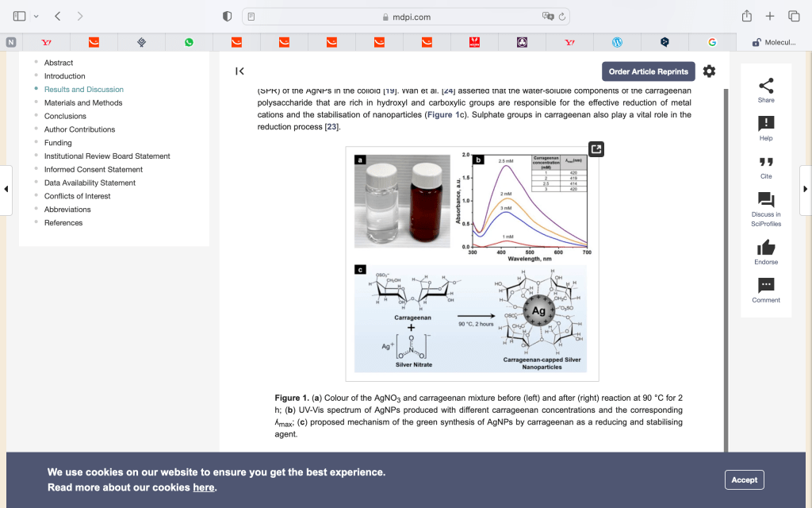Switch to the Molecul... browser tab
The width and height of the screenshot is (812, 508).
pyautogui.click(x=773, y=42)
